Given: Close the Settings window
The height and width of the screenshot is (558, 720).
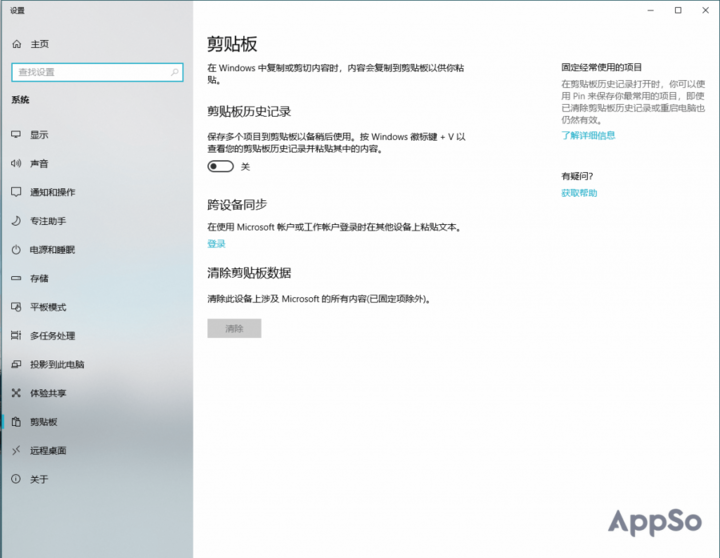Looking at the screenshot, I should click(705, 10).
